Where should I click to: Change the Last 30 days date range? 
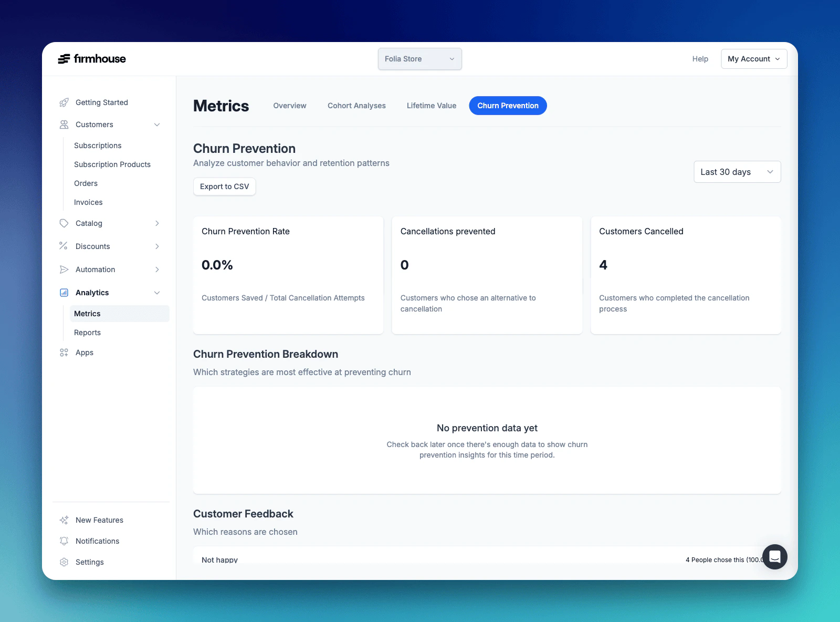[x=737, y=172]
